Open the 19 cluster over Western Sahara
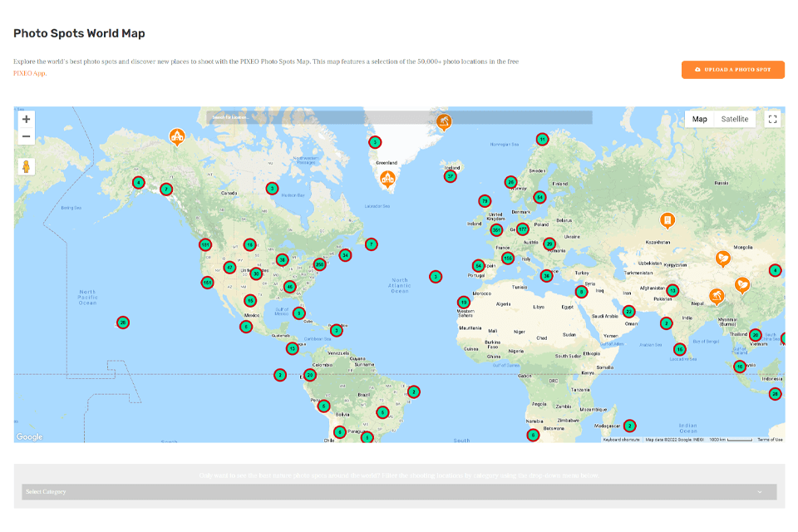Image resolution: width=798 pixels, height=532 pixels. tap(464, 302)
